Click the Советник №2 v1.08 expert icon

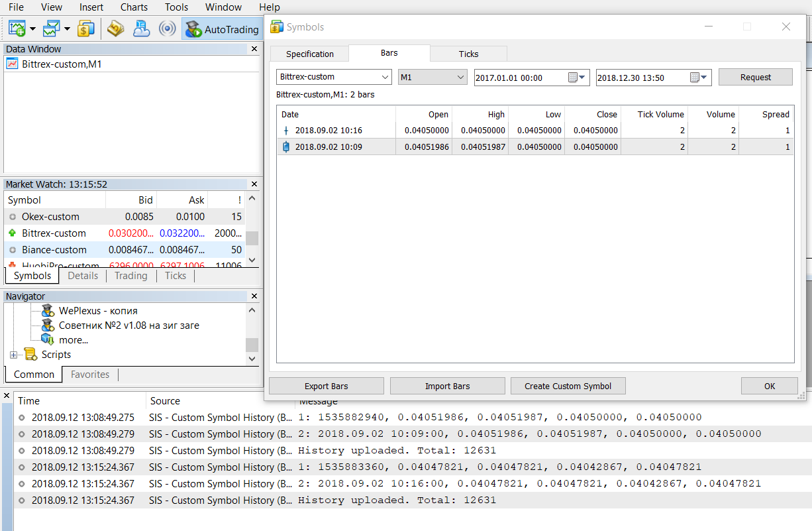click(48, 325)
